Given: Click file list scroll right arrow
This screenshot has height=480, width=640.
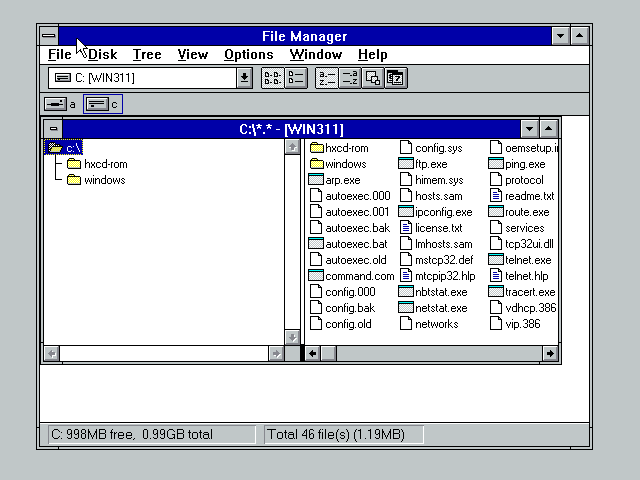Looking at the screenshot, I should (550, 353).
